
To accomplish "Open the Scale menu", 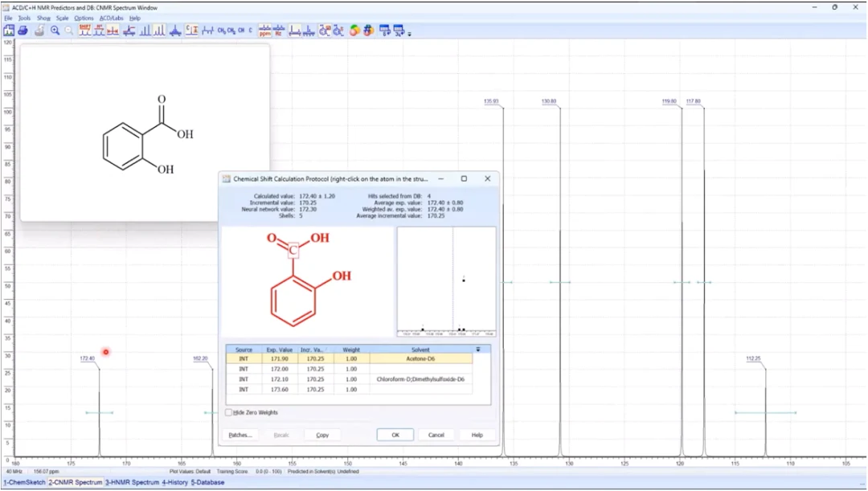I will click(x=62, y=18).
